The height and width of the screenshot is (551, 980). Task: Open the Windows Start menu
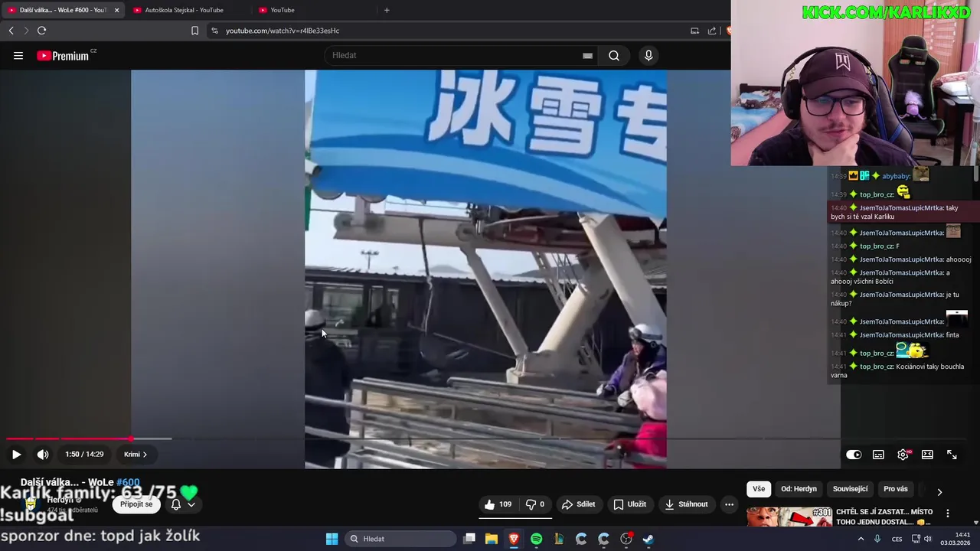[x=332, y=539]
